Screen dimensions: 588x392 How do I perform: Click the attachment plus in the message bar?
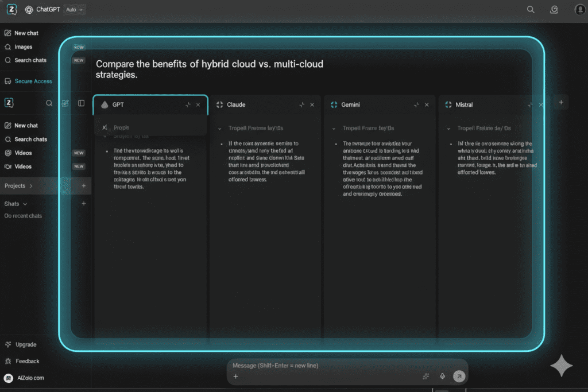[235, 377]
